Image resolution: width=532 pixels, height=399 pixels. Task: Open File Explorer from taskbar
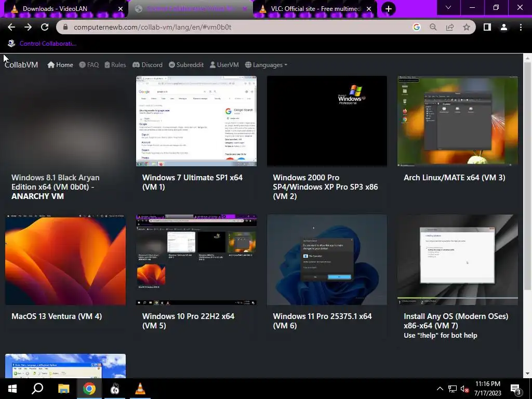click(x=63, y=389)
